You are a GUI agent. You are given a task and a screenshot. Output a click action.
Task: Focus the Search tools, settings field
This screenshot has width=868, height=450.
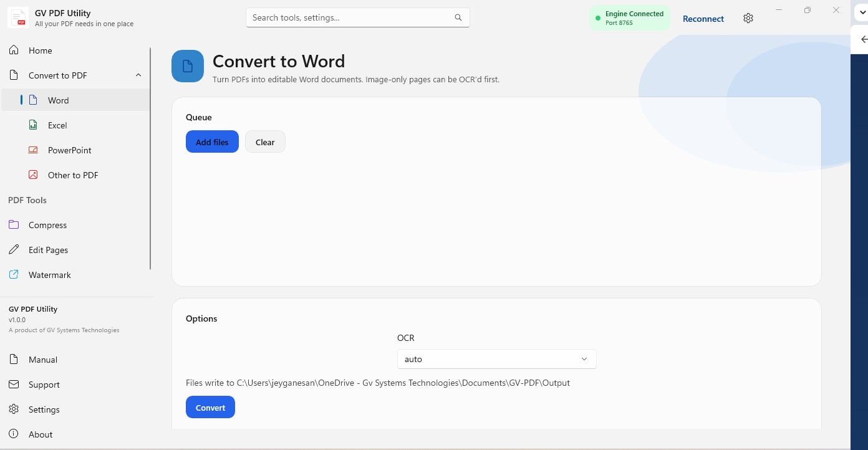358,17
